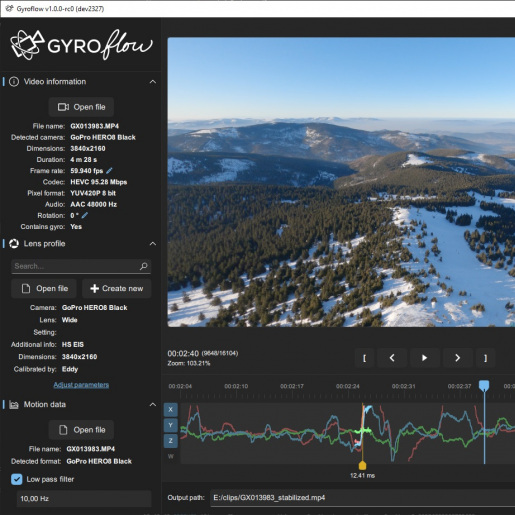Toggle the Low pass filter checkbox
The image size is (515, 515).
pyautogui.click(x=17, y=479)
